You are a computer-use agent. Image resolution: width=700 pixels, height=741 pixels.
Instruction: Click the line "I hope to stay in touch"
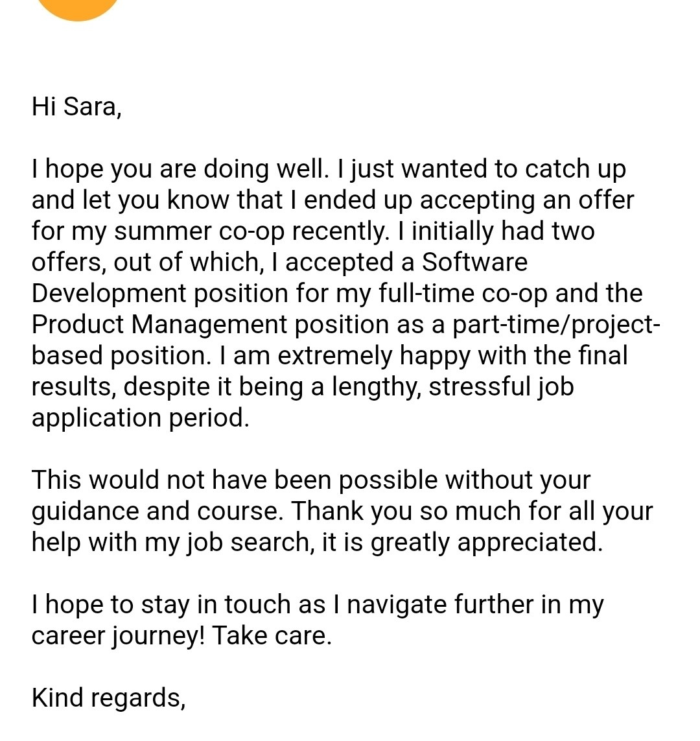tap(178, 604)
